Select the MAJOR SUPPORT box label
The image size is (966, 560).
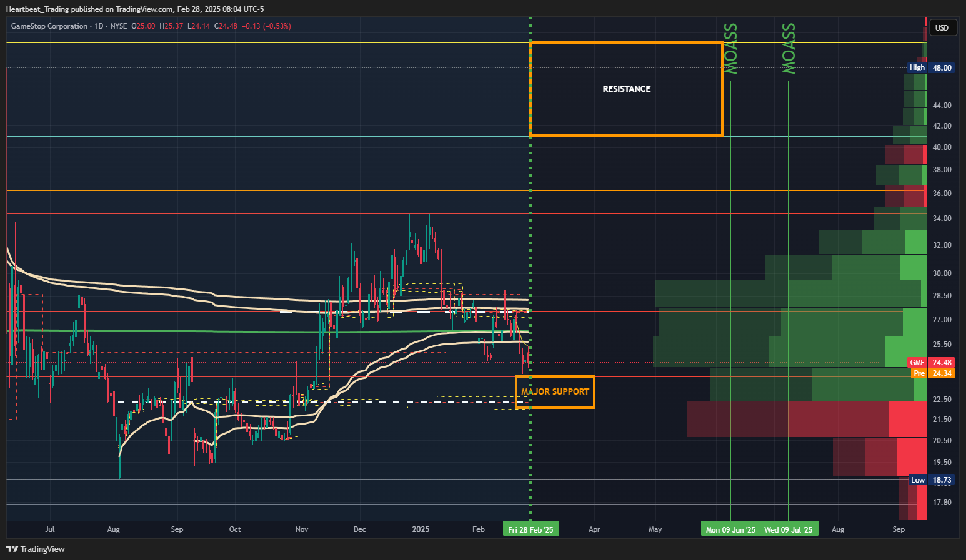click(x=555, y=391)
